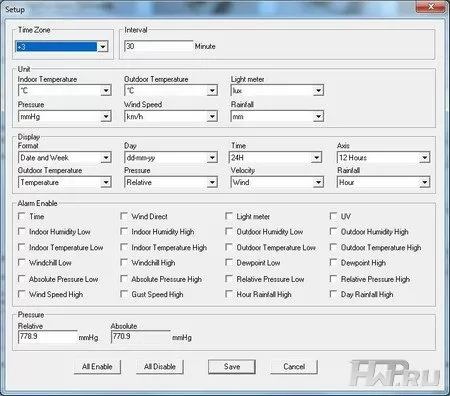Enable the UV alarm checkbox
Screen dimensions: 450x396
[x=333, y=216]
